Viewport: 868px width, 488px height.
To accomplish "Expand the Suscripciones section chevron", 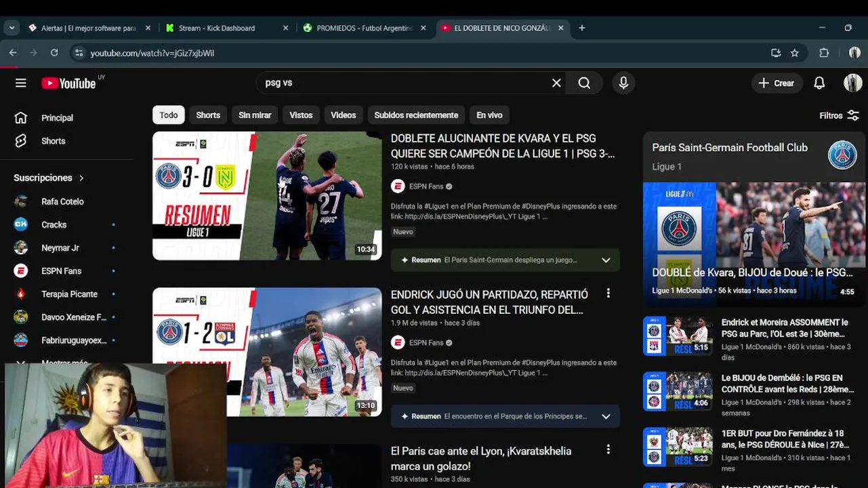I will click(x=81, y=178).
